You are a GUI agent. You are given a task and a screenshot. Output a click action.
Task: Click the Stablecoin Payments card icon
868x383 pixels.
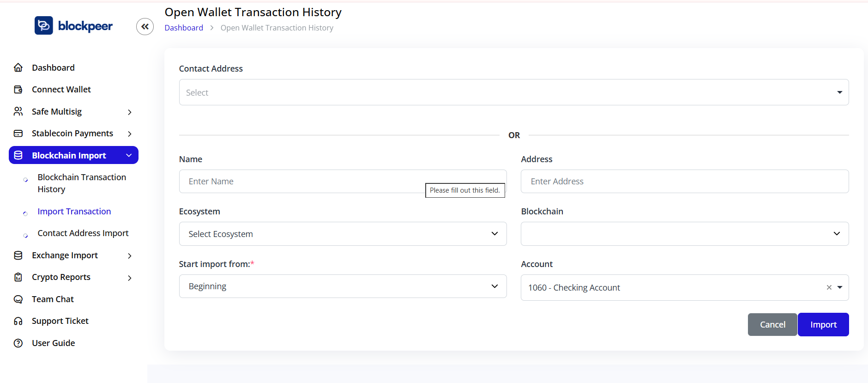18,134
